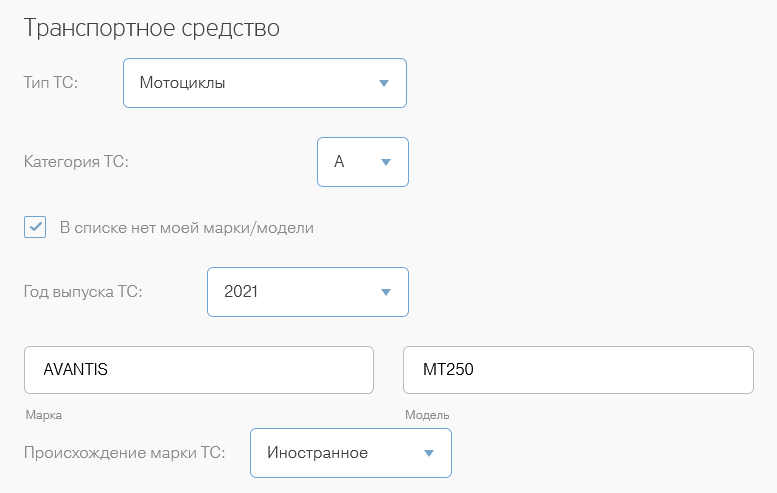
Task: Uncheck the brand/model not in list checkbox
Action: (35, 227)
